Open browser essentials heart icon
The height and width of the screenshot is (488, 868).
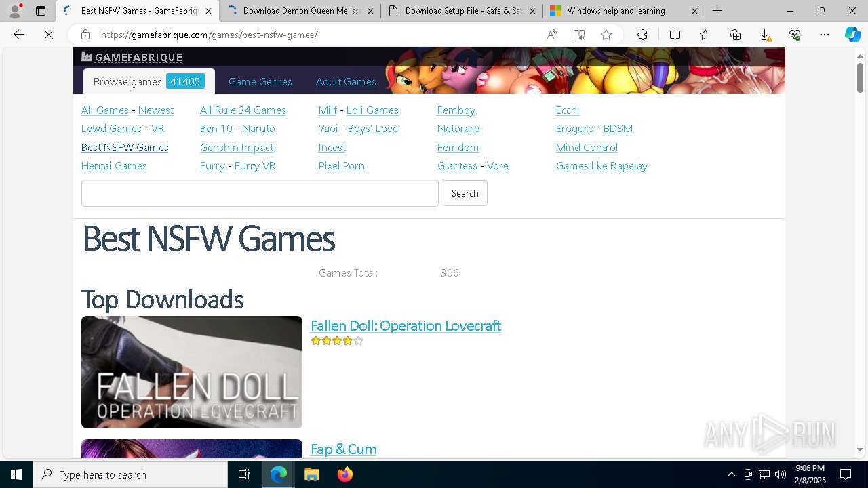[795, 35]
